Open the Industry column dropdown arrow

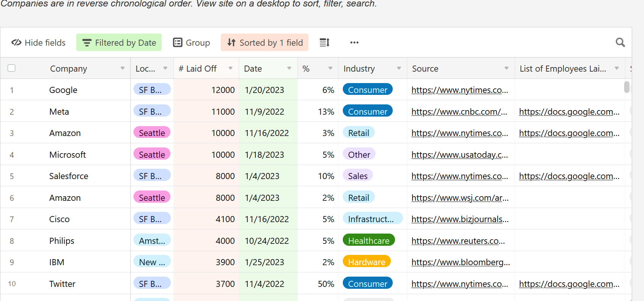click(399, 68)
